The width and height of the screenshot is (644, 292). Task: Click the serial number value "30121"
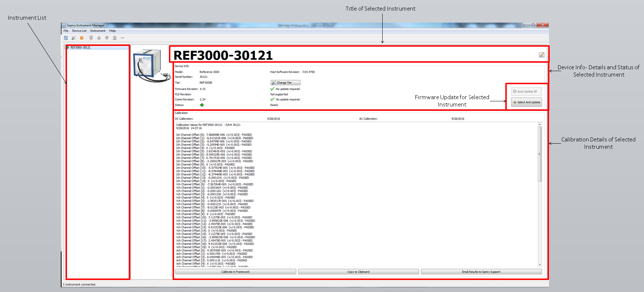[x=204, y=77]
